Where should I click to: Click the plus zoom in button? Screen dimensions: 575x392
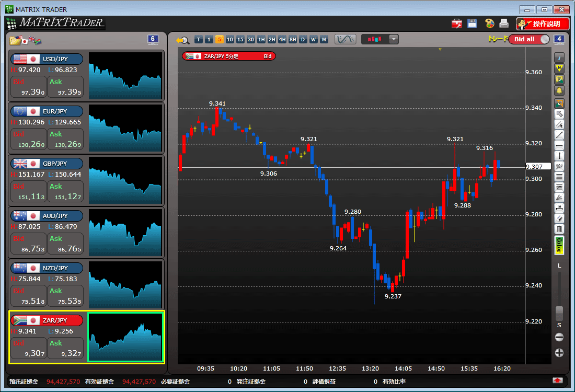click(x=559, y=353)
